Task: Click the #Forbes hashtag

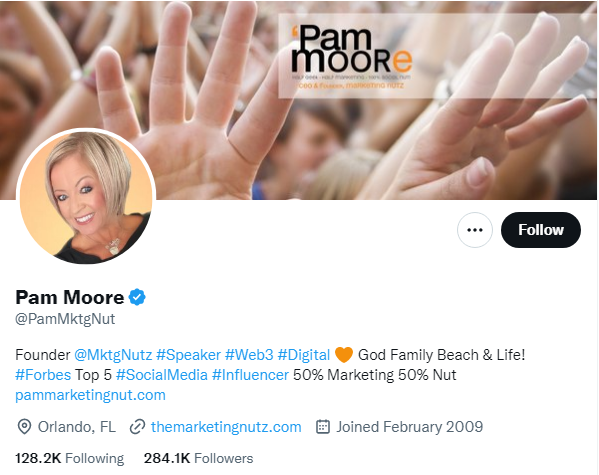Action: [43, 375]
